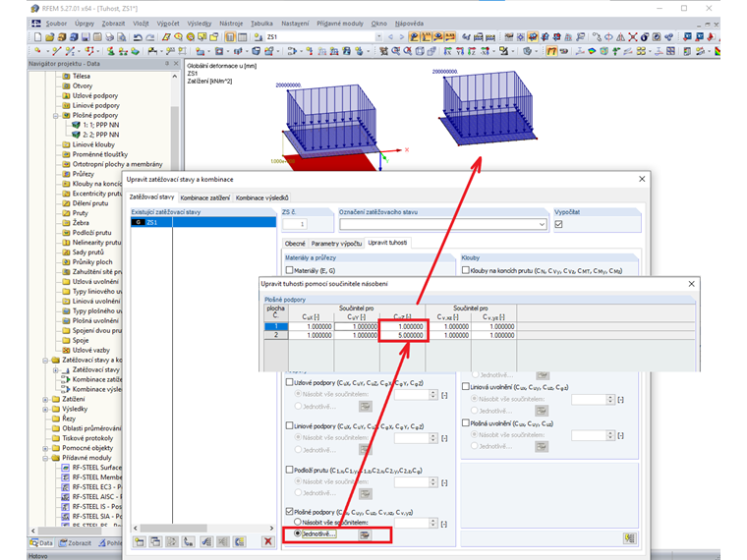Switch to Parametry výpočtu tab
This screenshot has width=747, height=560.
coord(336,244)
